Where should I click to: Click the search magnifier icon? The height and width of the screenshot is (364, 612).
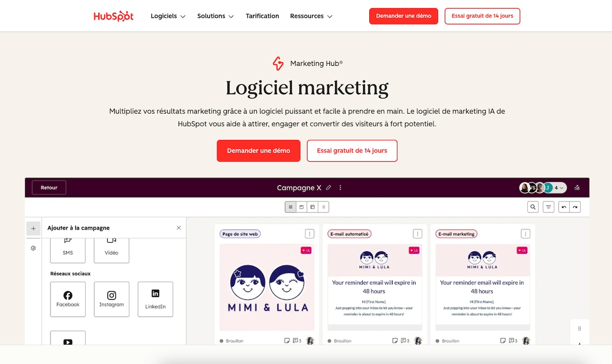tap(533, 207)
